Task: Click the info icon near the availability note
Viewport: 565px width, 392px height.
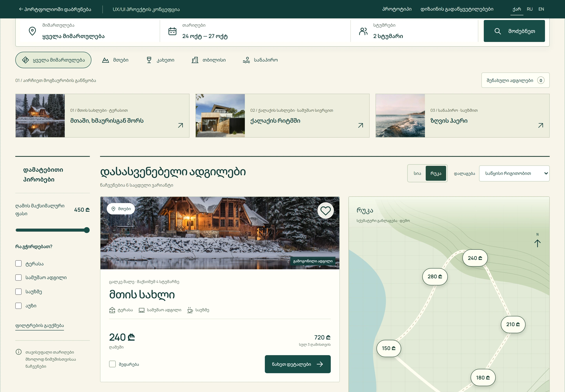Action: pyautogui.click(x=19, y=352)
